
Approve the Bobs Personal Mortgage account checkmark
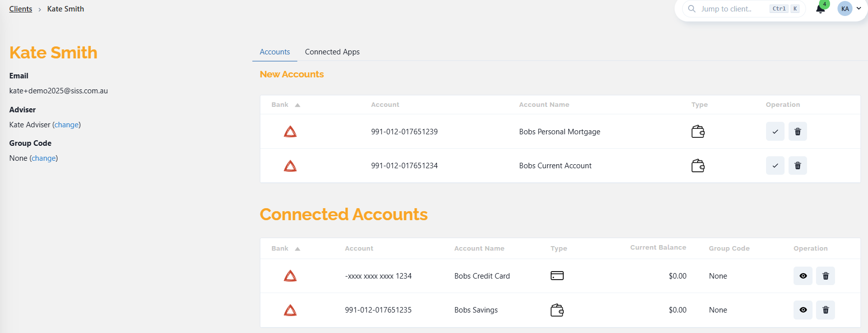click(775, 132)
